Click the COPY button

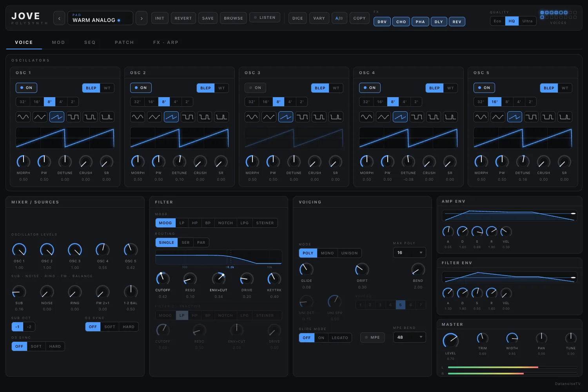click(359, 18)
